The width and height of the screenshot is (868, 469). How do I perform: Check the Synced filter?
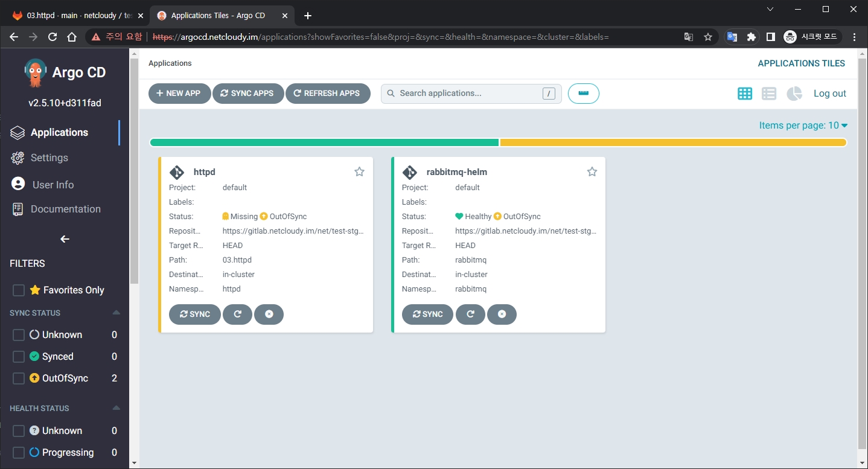(19, 357)
